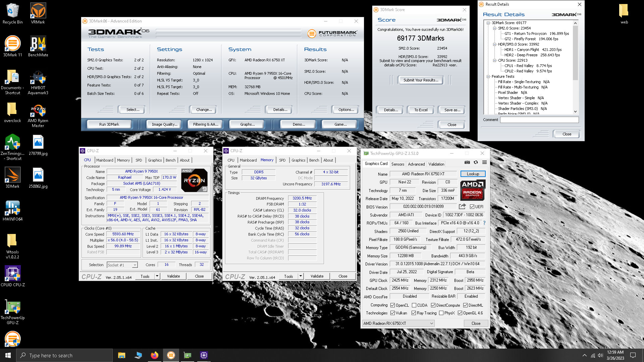Screen dimensions: 644x362
Task: Launch the 3DMark desktop icon
Action: pos(12,178)
